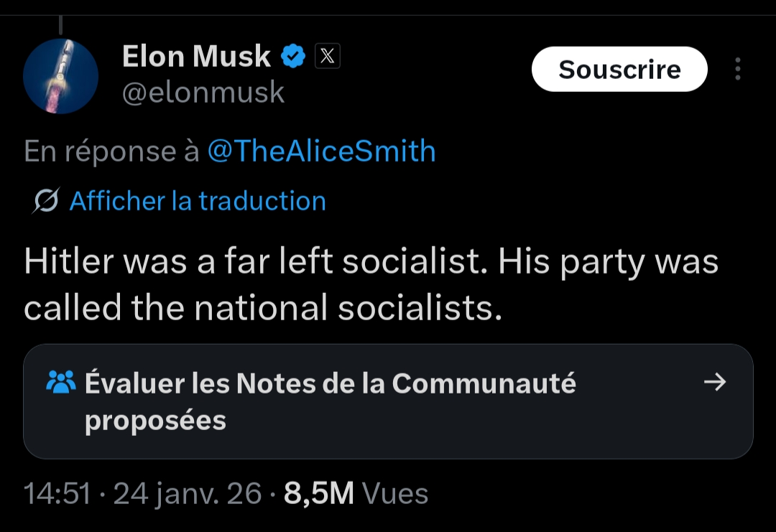Click the arrow on the Community Notes card
The image size is (776, 532).
(x=715, y=382)
